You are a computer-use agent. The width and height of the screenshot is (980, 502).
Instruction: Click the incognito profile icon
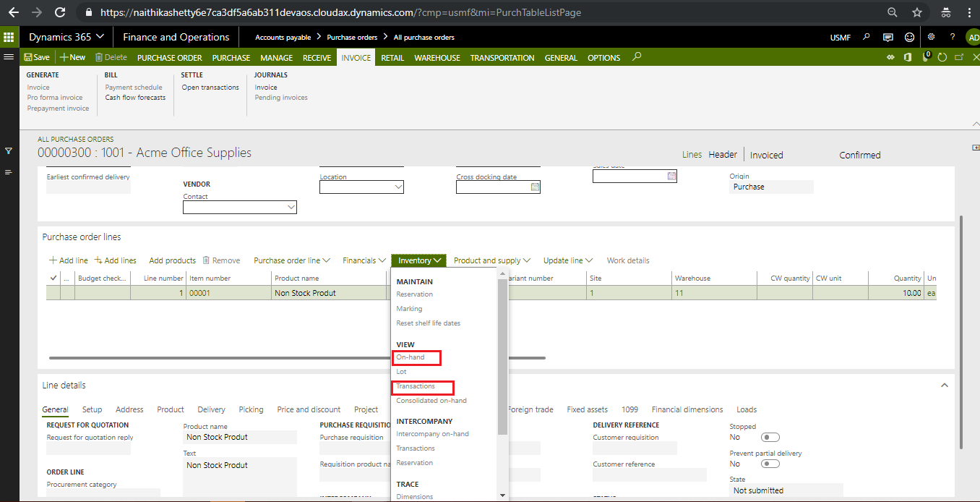(945, 12)
